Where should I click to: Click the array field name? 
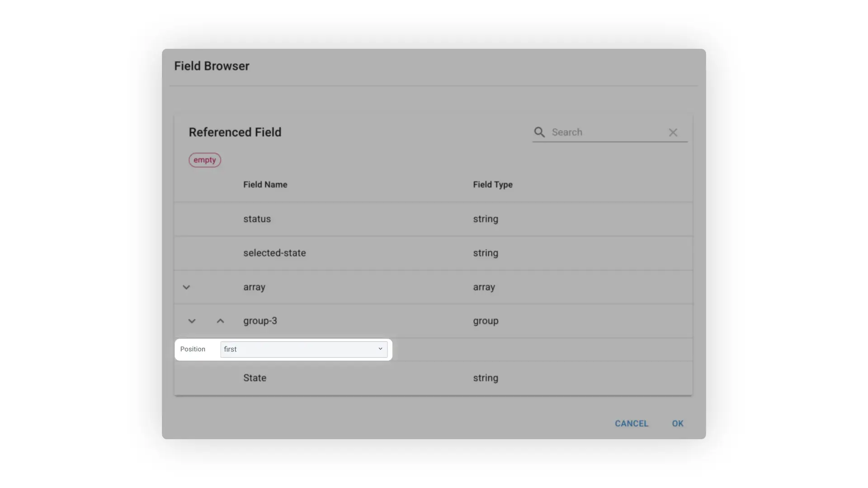click(254, 287)
